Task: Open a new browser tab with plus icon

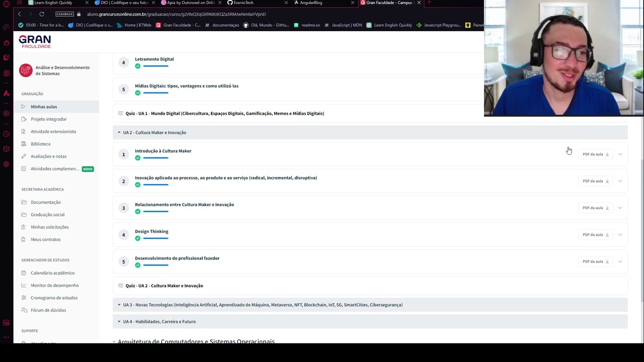Action: coord(429,3)
